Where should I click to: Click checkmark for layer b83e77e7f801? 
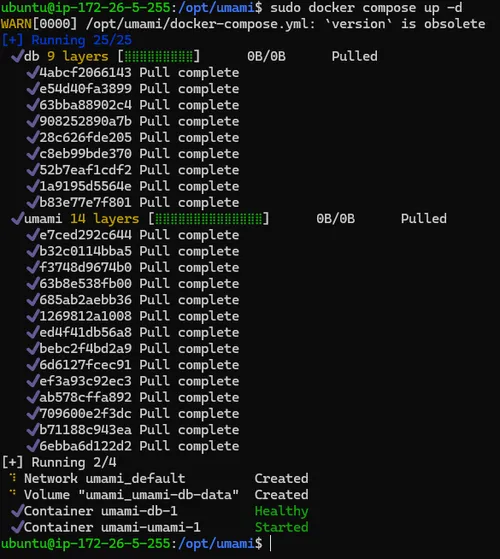coord(32,202)
